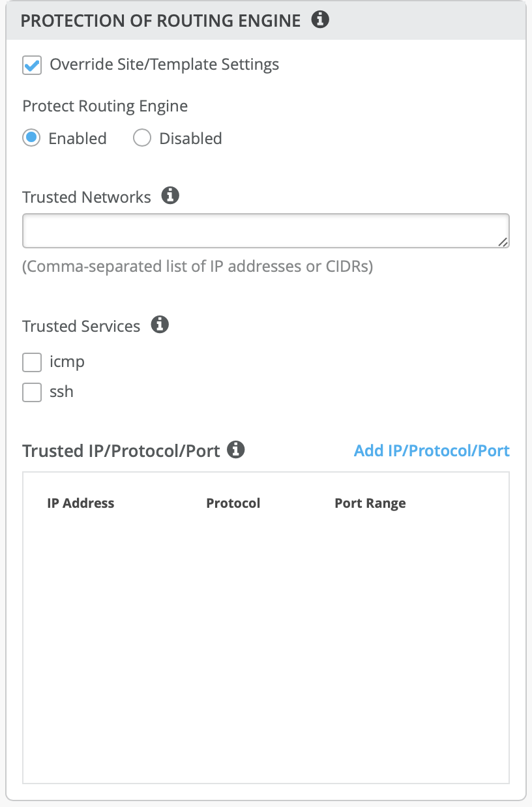
Task: Click the Protection of Routing Engine title
Action: click(x=160, y=21)
